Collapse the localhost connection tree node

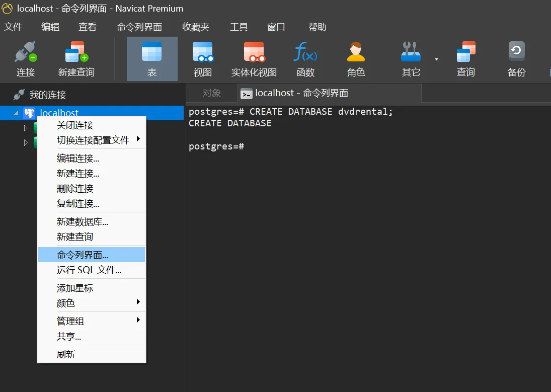tap(16, 113)
